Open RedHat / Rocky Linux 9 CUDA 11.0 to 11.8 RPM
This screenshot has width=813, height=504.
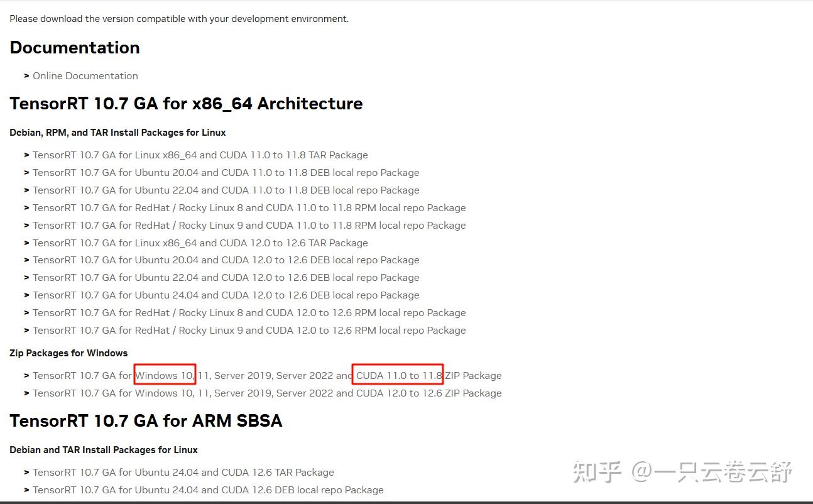click(249, 226)
